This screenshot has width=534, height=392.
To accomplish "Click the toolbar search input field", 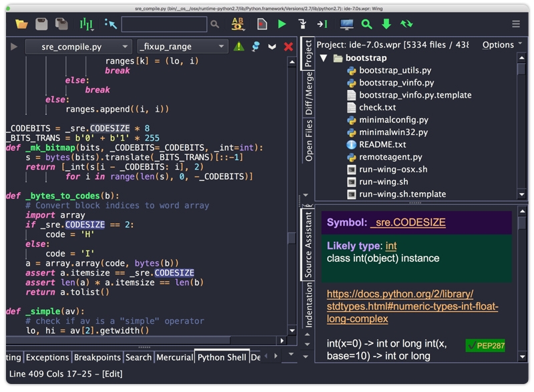I will [164, 24].
